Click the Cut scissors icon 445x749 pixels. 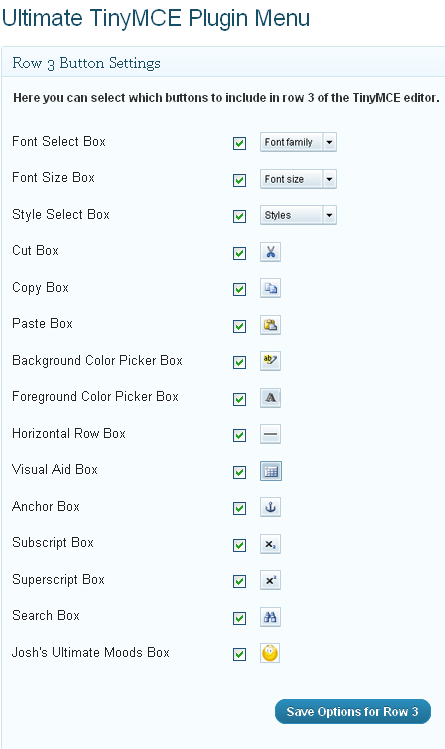point(270,252)
